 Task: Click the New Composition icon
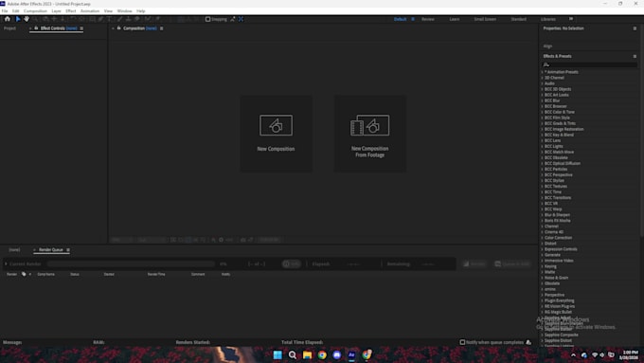(276, 125)
